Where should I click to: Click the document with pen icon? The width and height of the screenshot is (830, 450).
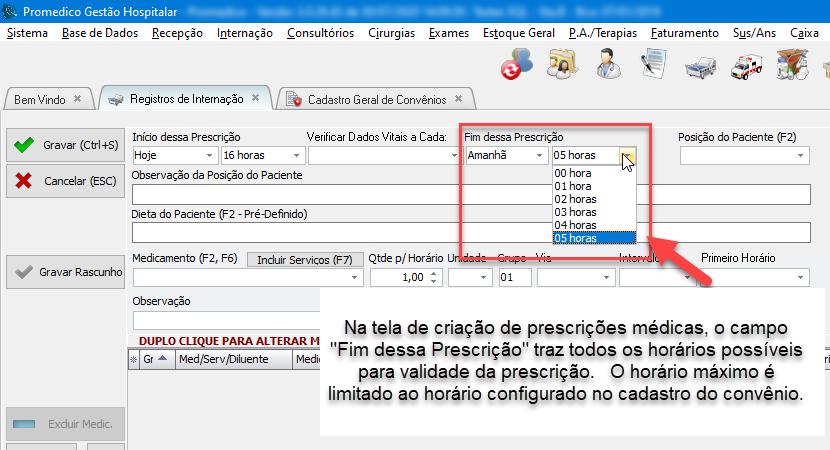pyautogui.click(x=653, y=65)
